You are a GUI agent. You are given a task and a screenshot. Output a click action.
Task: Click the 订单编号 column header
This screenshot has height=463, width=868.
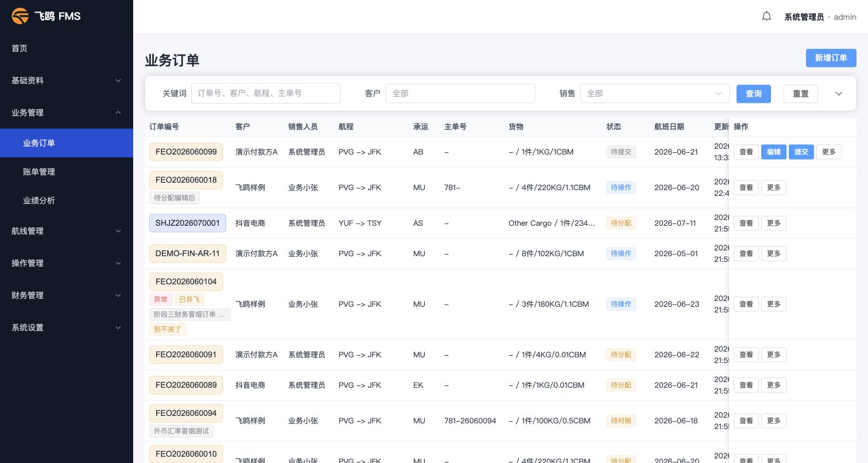point(164,127)
